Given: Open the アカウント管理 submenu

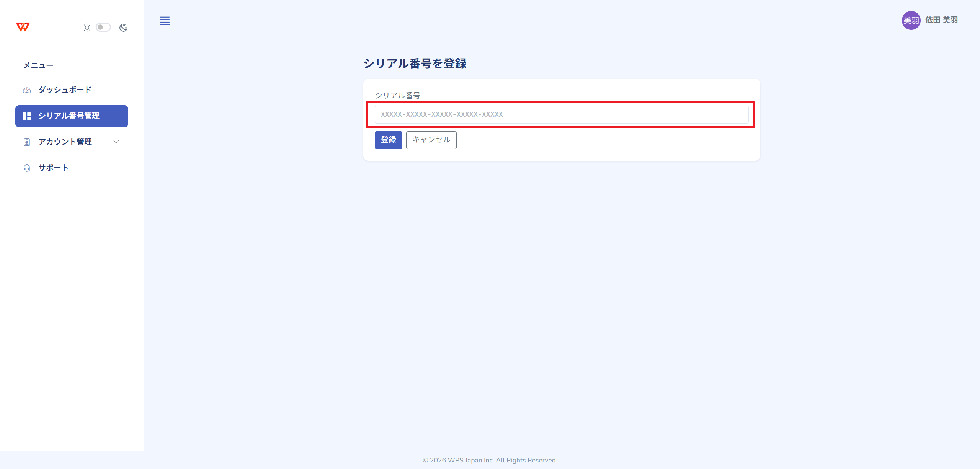Looking at the screenshot, I should [65, 142].
